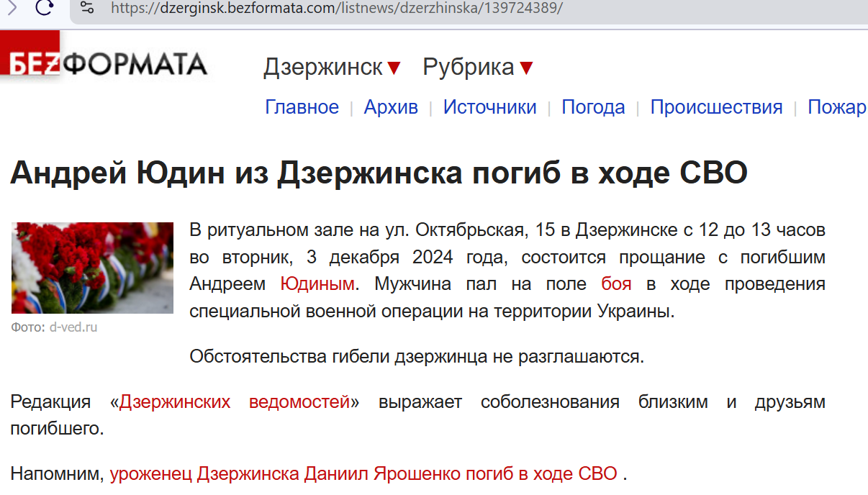Click the red carnations article thumbnail
868x495 pixels.
coord(92,268)
